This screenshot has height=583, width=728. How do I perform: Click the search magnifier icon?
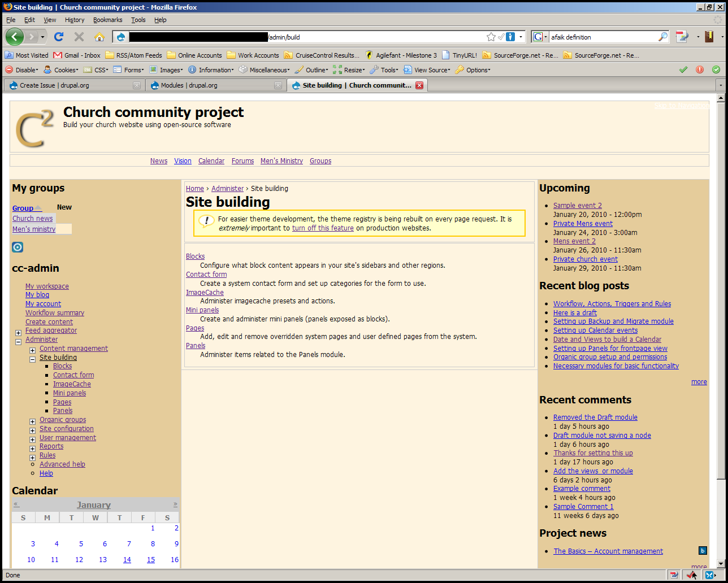coord(663,37)
